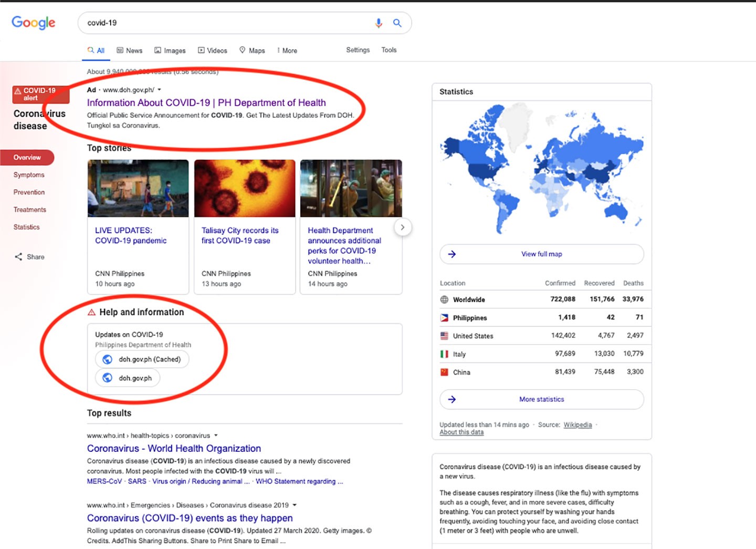
Task: Click the red COVID-19 alert badge
Action: [x=40, y=94]
